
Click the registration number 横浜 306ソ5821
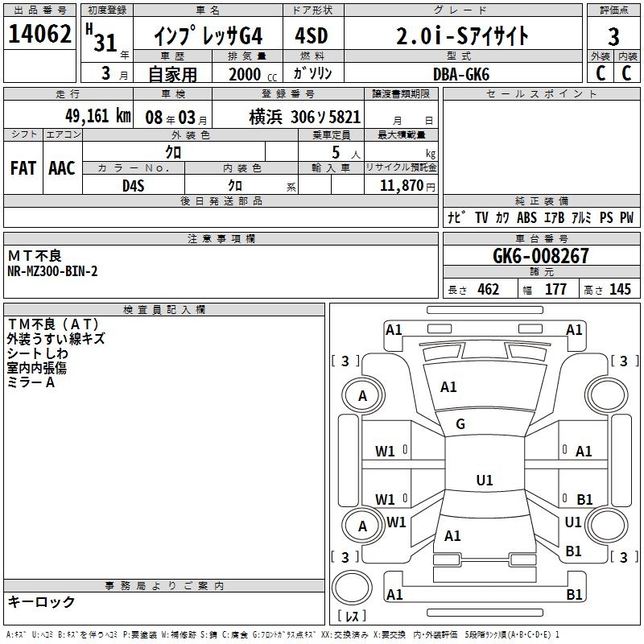pyautogui.click(x=304, y=117)
